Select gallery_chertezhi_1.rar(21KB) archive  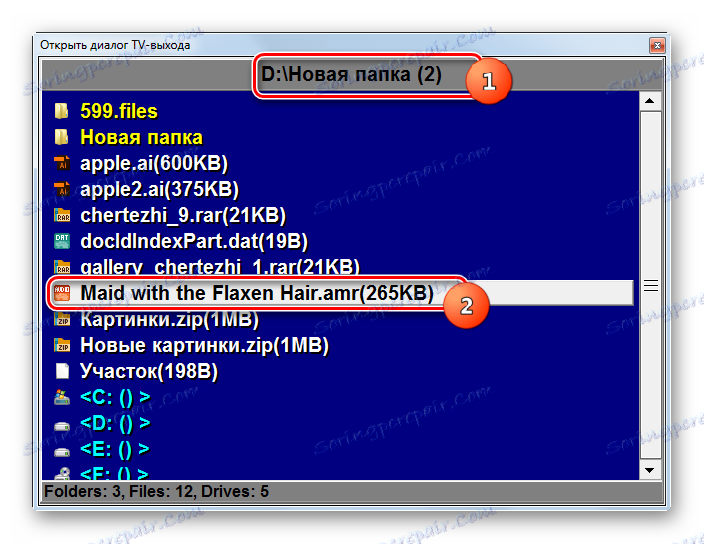click(x=220, y=267)
